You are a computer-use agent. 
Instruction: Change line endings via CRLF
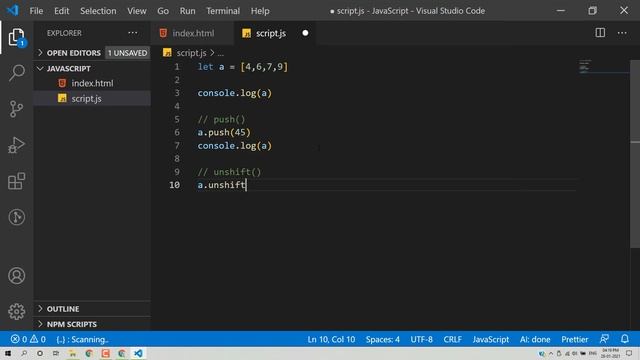tap(452, 339)
